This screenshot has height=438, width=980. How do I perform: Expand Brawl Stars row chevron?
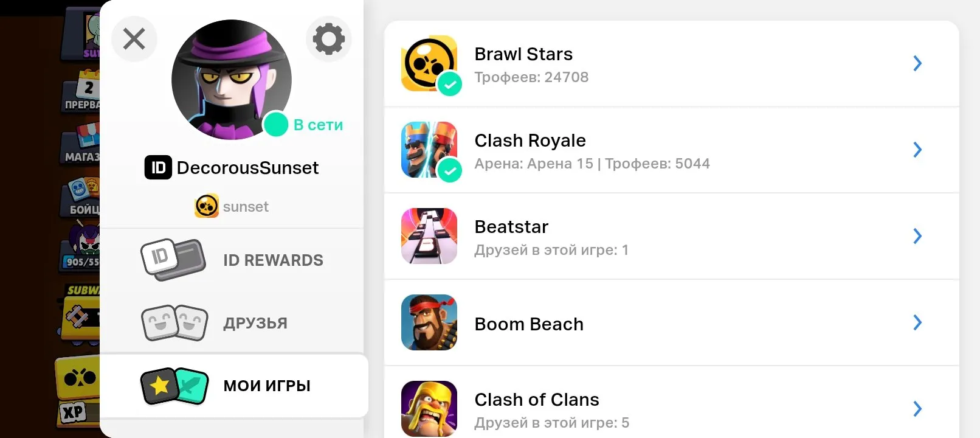pos(917,63)
